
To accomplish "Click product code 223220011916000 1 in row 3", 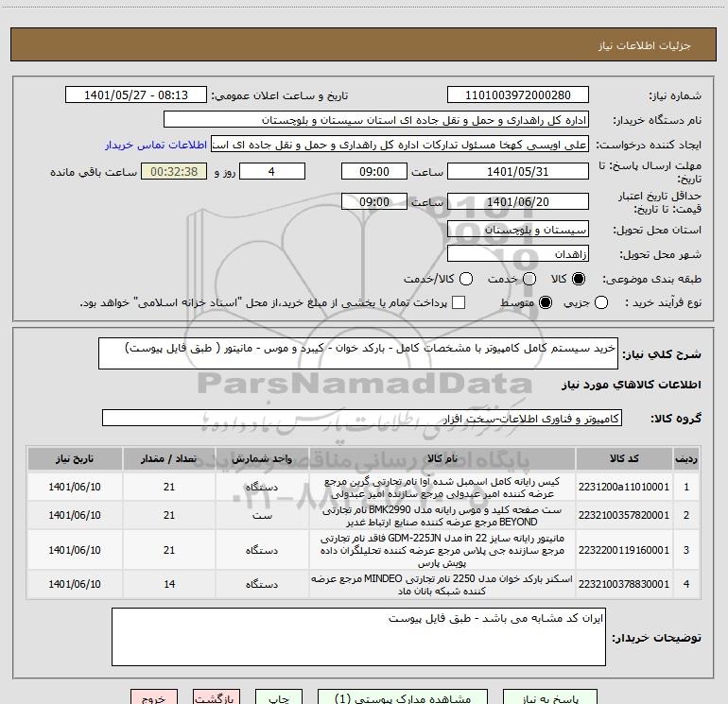I will [x=624, y=550].
